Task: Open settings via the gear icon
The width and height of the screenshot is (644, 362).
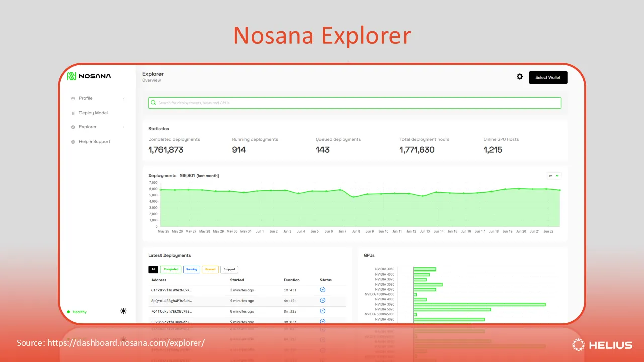Action: [x=520, y=77]
